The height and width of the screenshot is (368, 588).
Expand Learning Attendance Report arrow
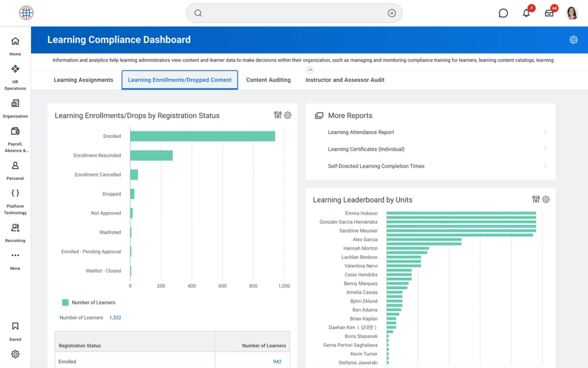(x=545, y=132)
